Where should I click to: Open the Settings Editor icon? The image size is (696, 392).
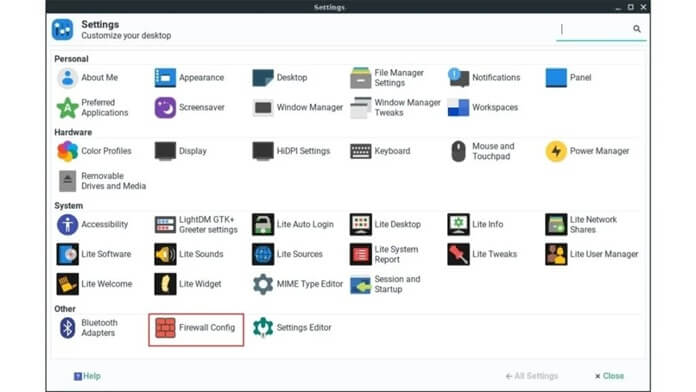click(x=263, y=328)
